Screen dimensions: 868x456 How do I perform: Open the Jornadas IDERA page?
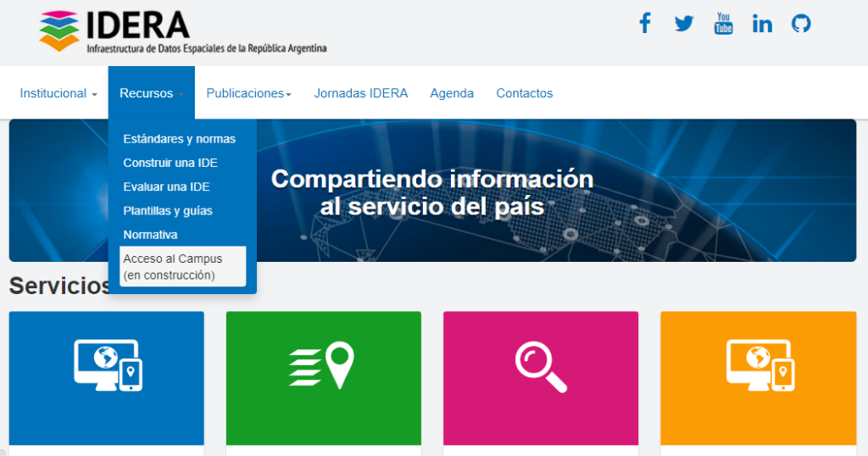[361, 93]
